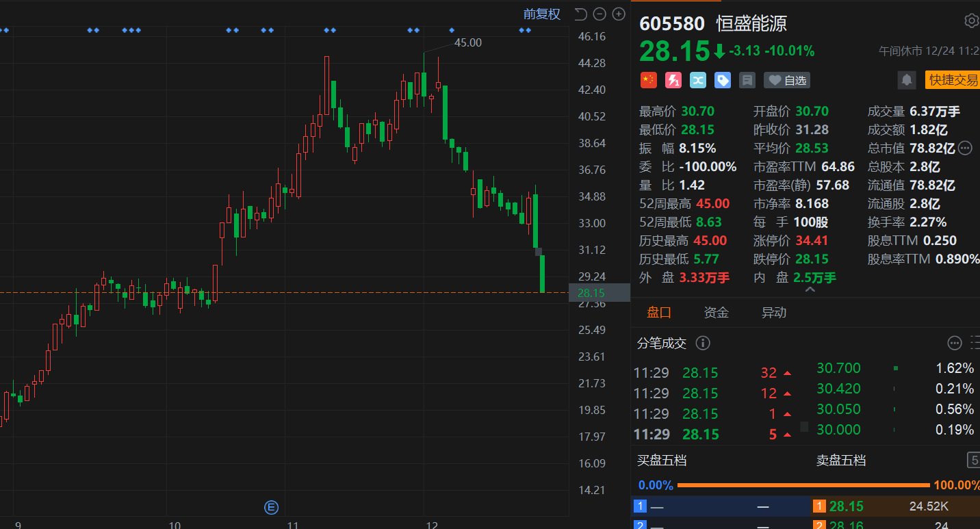
Task: Open the more options circle in 分笔成交
Action: (x=955, y=343)
